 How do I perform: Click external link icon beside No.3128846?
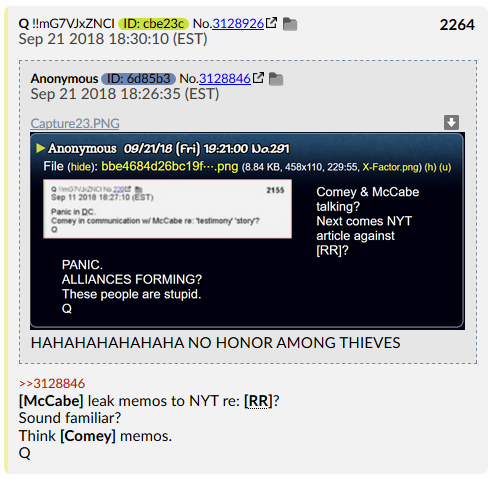(x=258, y=78)
